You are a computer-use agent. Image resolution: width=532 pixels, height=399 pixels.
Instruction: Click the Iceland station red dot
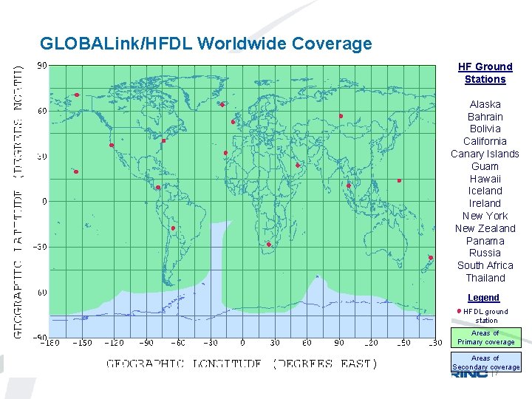tap(222, 105)
